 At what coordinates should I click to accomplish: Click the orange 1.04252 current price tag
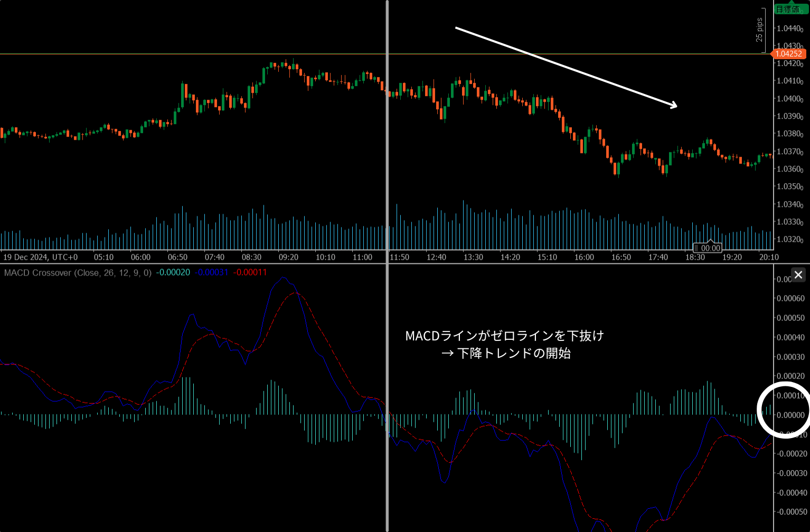(x=788, y=54)
